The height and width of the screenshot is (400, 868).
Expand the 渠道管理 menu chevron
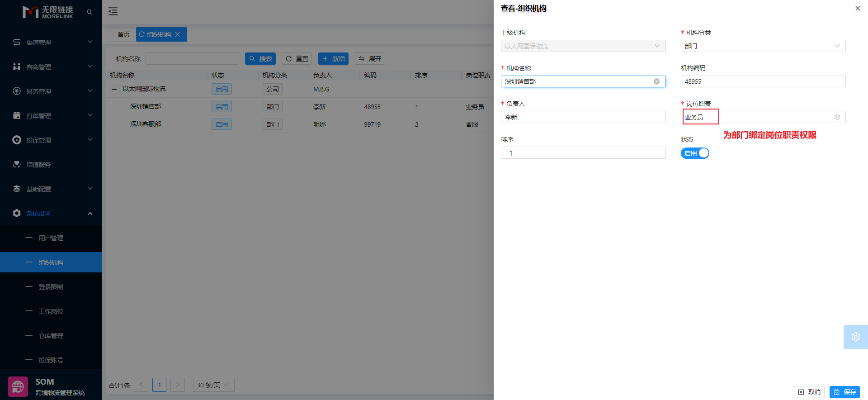90,42
